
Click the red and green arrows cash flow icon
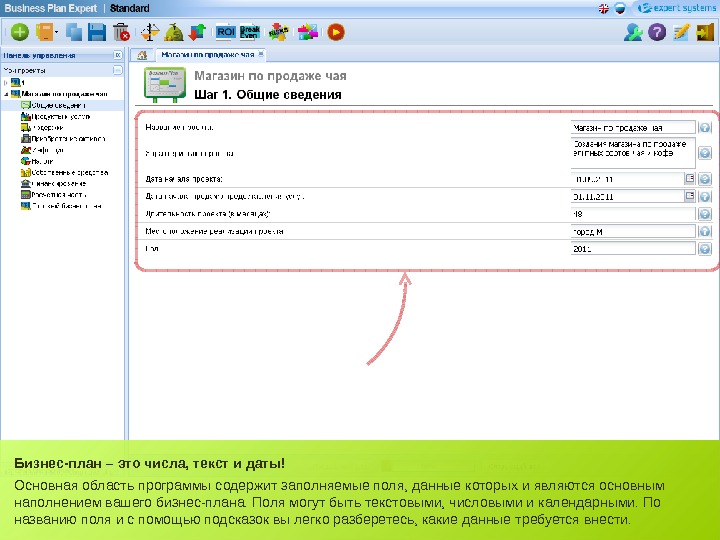[197, 32]
